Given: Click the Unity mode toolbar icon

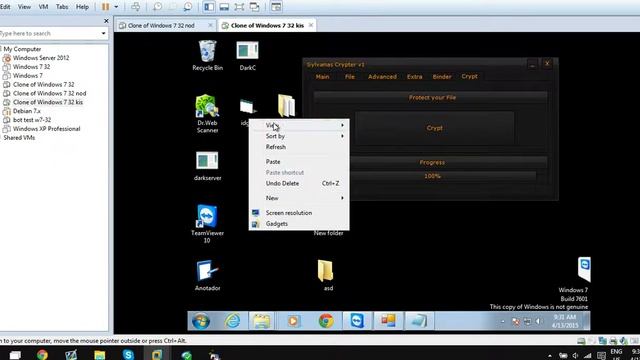Looking at the screenshot, I should coord(254,7).
